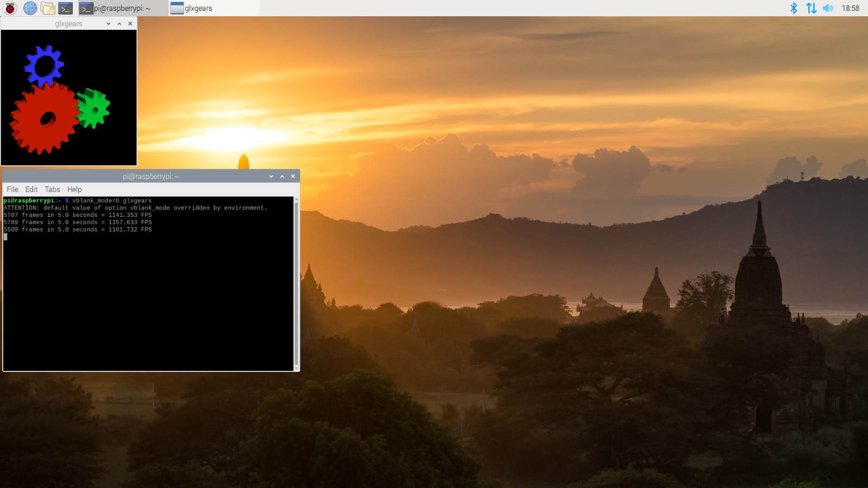Open the terminal's Help menu

(74, 189)
